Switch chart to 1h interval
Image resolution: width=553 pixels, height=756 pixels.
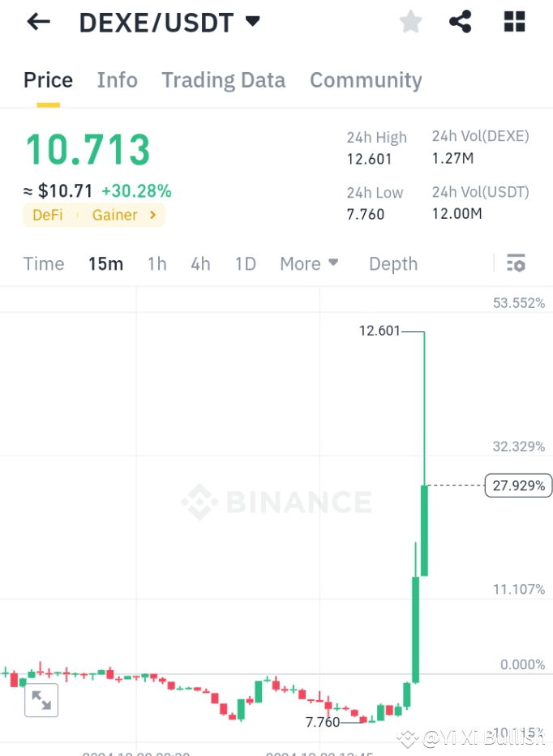tap(156, 263)
